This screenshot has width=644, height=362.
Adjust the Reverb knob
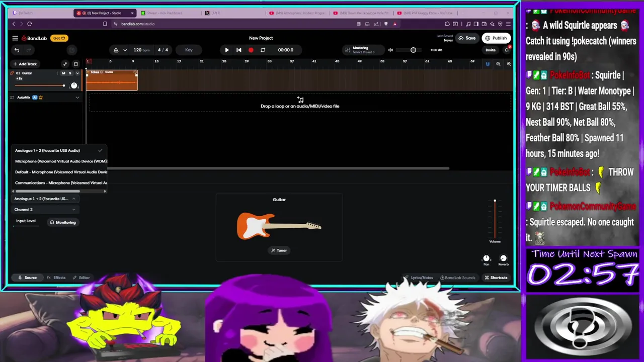tap(503, 258)
